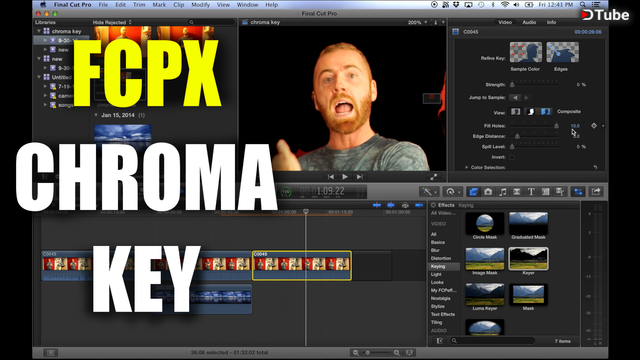Screen dimensions: 640x360
Task: Open the Music and Sound browser
Action: click(502, 191)
